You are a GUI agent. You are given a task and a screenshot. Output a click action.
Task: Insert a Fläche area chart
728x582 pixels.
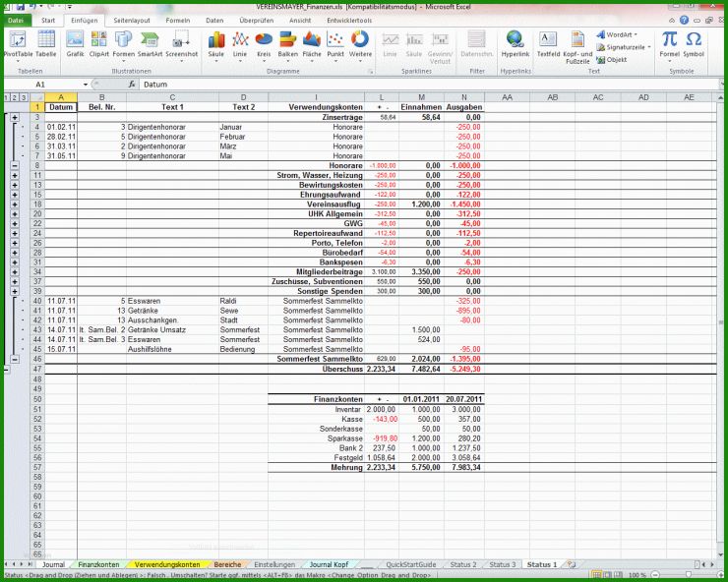312,44
